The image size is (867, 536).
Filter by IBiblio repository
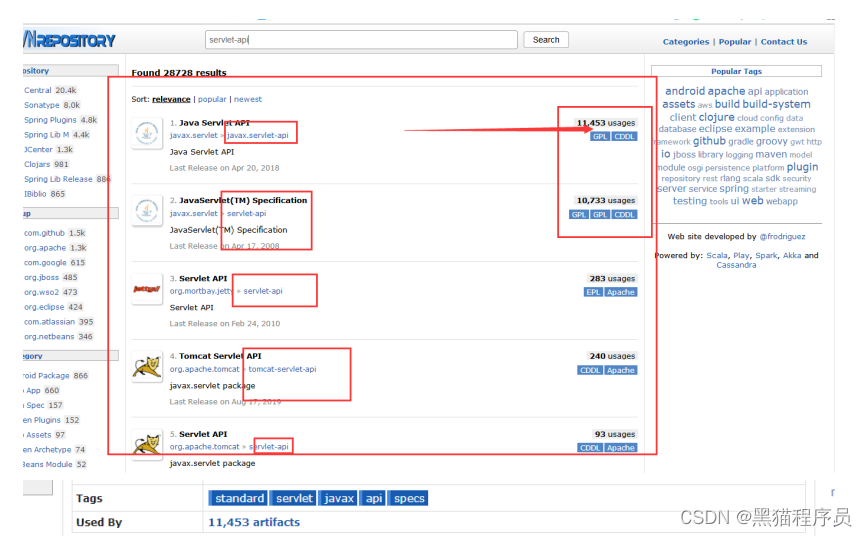(x=36, y=194)
